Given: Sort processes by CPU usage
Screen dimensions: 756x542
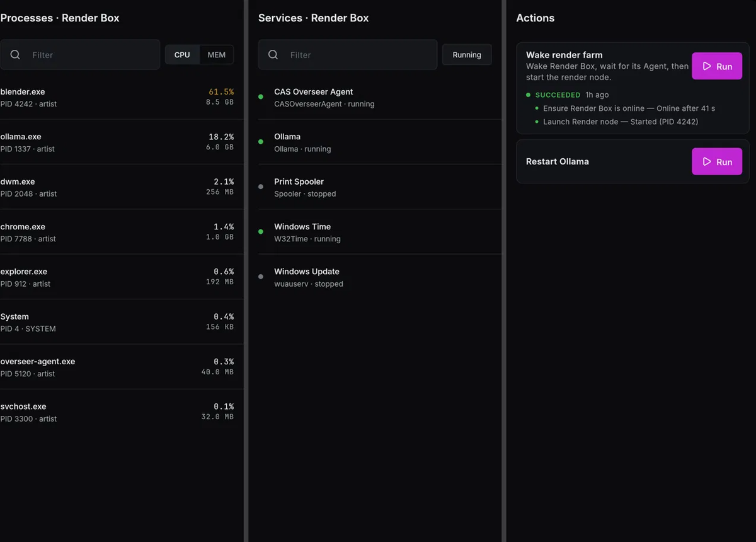Looking at the screenshot, I should click(x=182, y=55).
